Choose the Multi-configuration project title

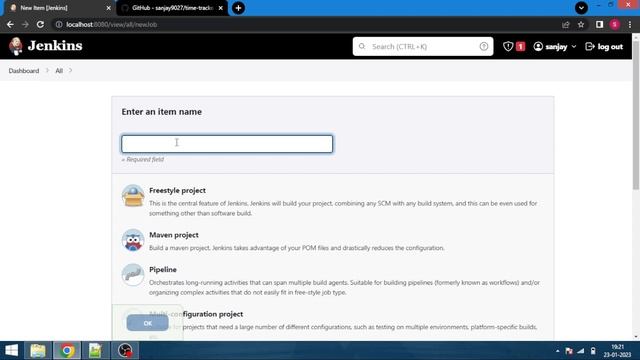pos(196,314)
